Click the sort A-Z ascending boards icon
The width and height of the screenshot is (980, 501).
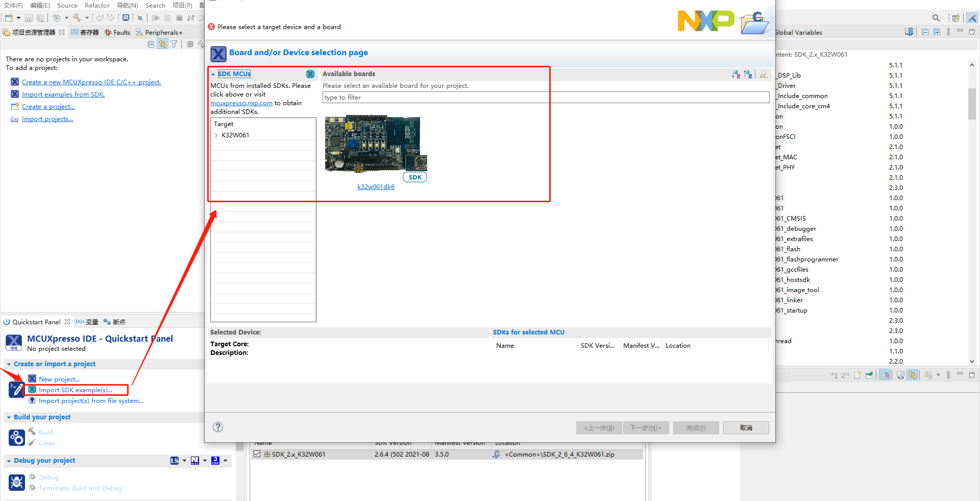pos(736,75)
